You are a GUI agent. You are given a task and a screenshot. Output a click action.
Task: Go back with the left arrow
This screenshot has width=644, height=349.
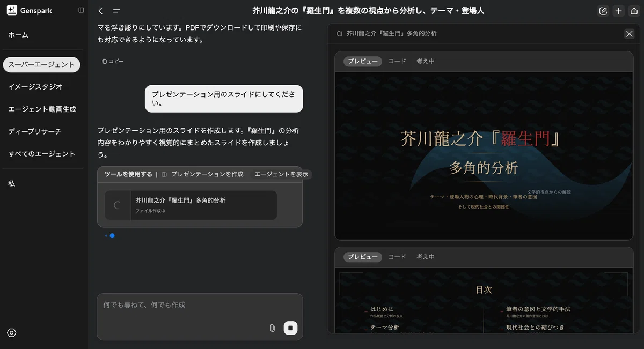(x=101, y=11)
